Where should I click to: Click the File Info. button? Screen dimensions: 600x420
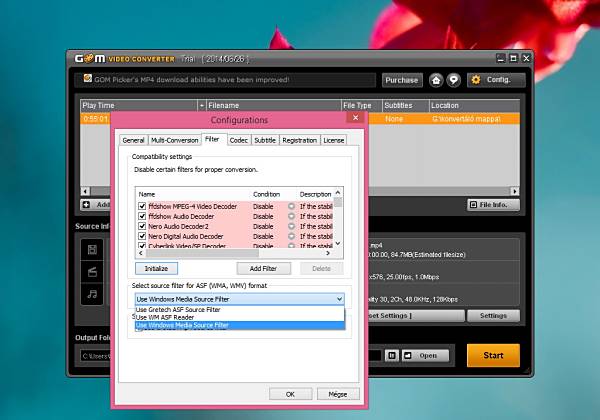click(493, 205)
